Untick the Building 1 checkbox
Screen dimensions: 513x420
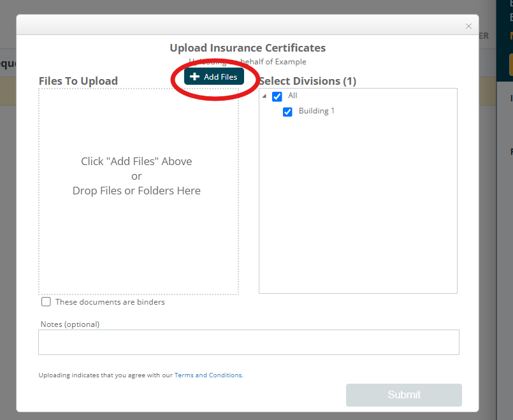pyautogui.click(x=288, y=112)
